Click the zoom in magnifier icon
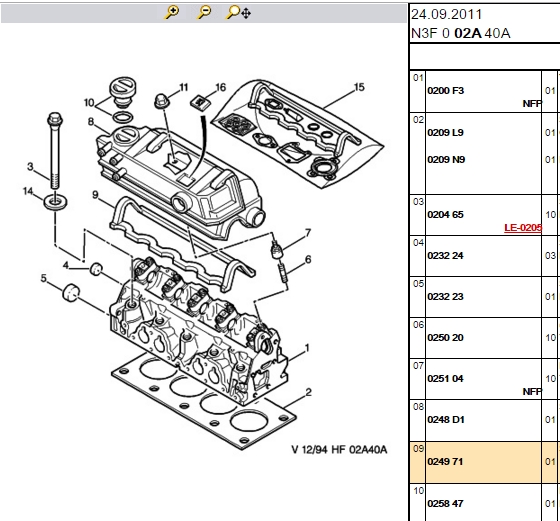Screen dimensions: 560x521 tap(172, 12)
